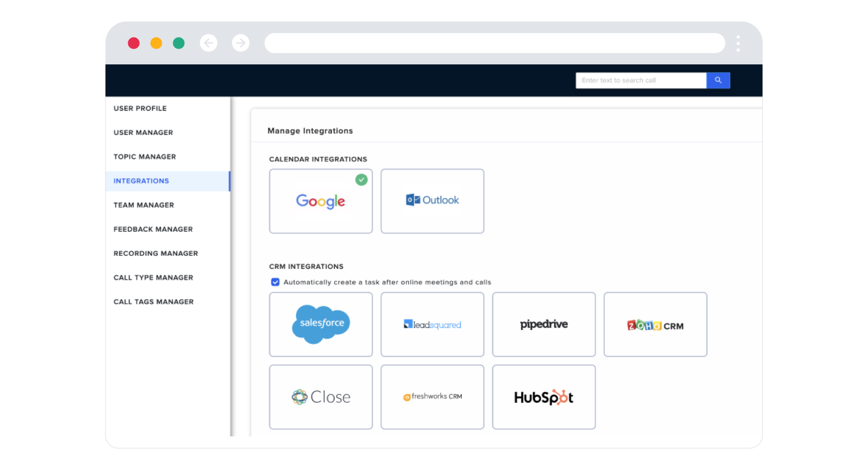Viewport: 868px width, 469px height.
Task: Click the green maximize window dot
Action: pyautogui.click(x=178, y=43)
